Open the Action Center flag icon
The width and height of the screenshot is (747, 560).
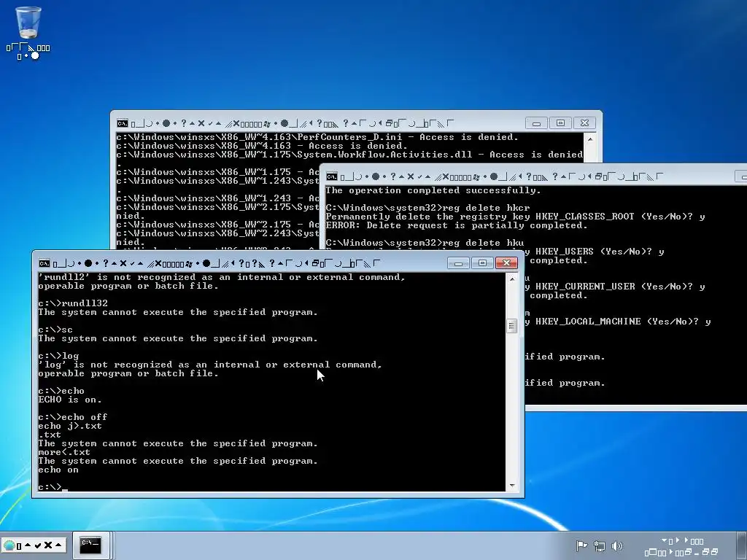click(581, 545)
